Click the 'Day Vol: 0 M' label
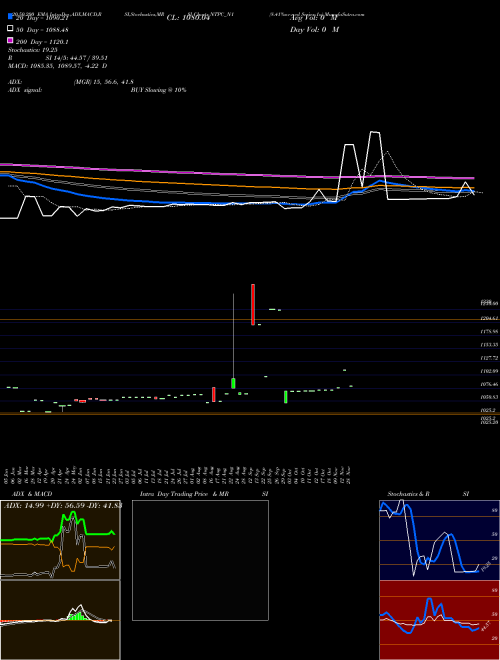This screenshot has height=660, width=500. coord(315,29)
